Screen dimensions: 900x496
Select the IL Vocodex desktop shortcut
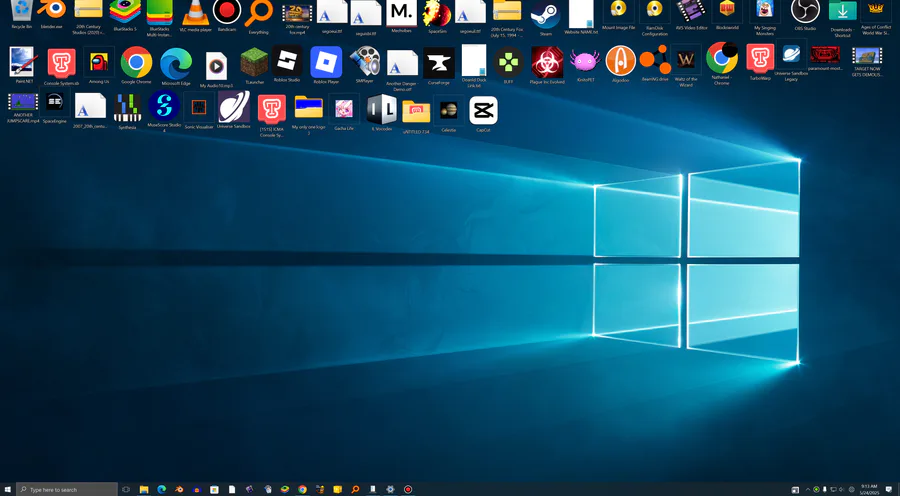[381, 113]
